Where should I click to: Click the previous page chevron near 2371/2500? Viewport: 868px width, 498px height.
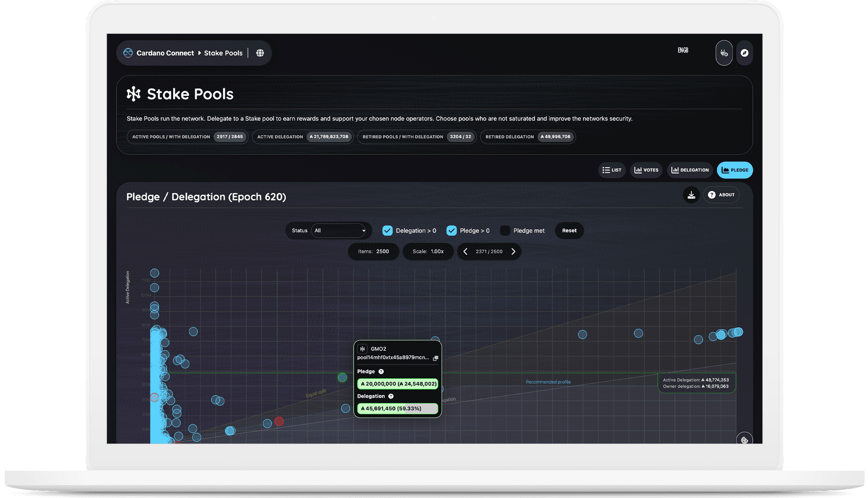465,251
